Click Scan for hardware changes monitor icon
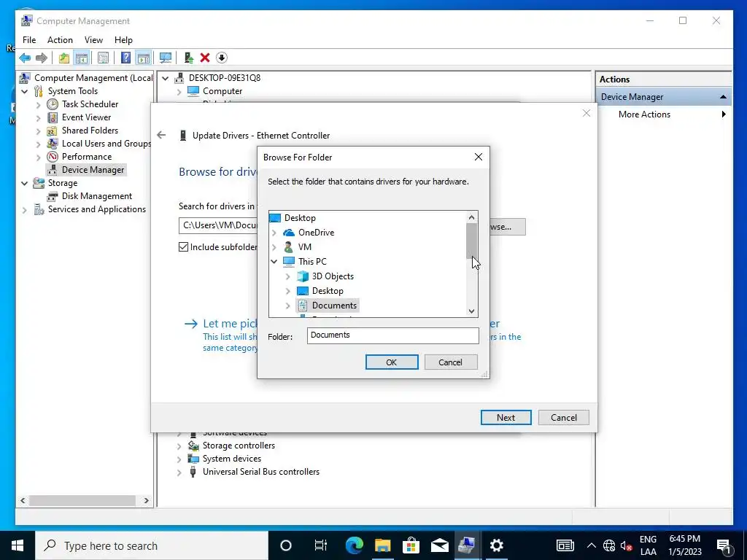 click(x=166, y=58)
